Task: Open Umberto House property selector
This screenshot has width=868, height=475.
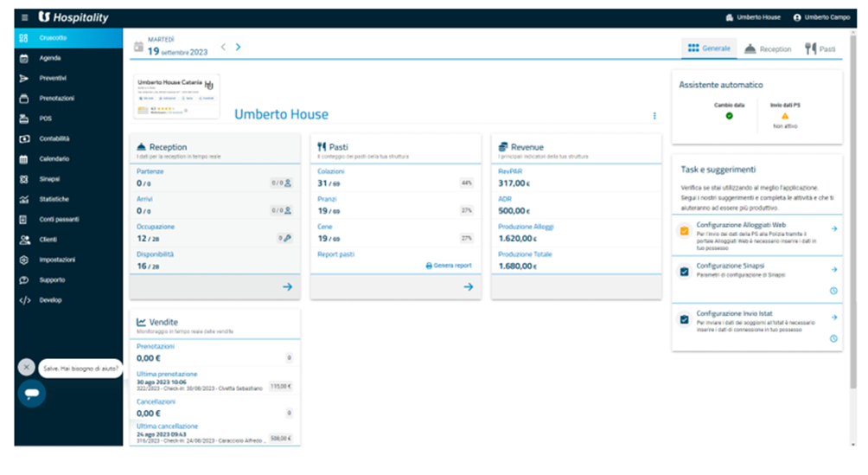Action: 753,17
